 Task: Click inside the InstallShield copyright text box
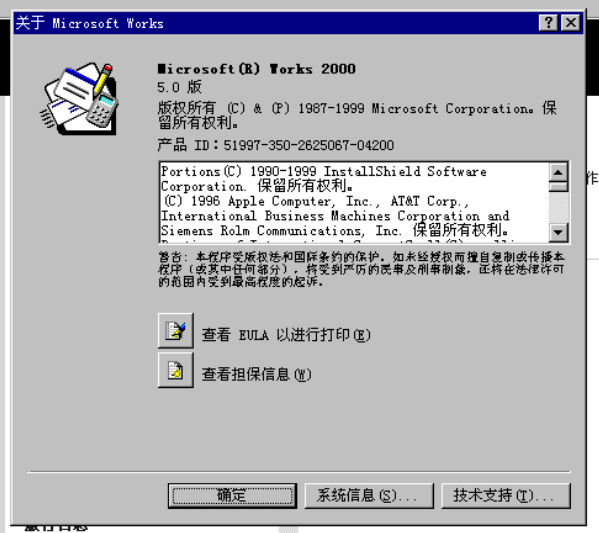click(x=354, y=203)
